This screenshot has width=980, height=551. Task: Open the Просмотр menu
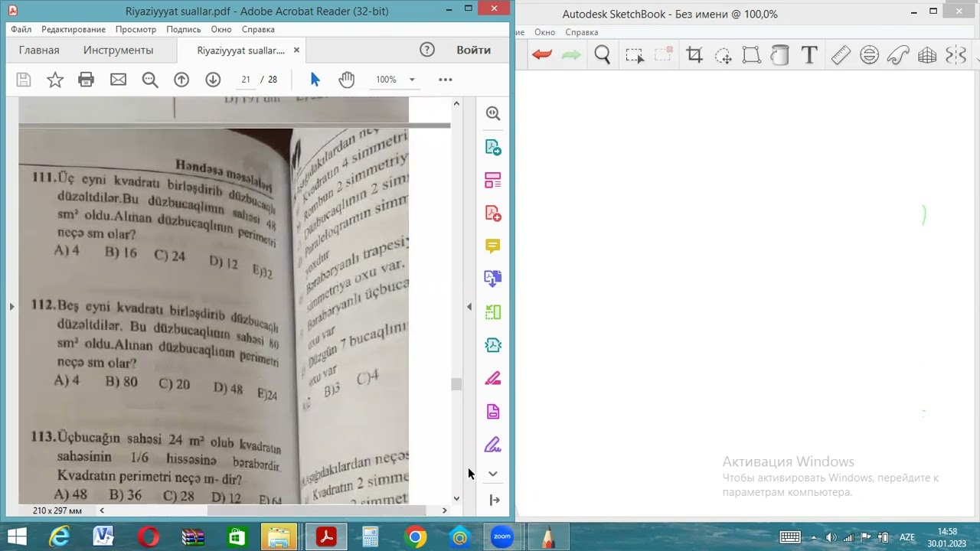[x=136, y=29]
